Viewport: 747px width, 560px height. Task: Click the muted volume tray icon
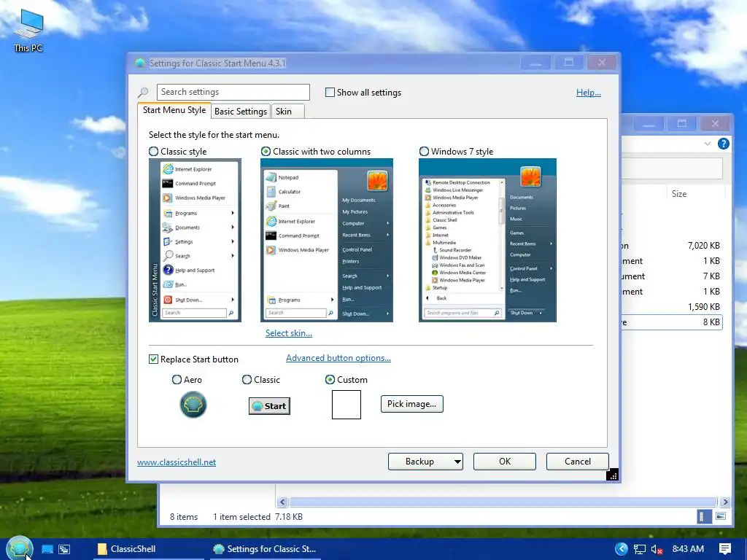point(657,550)
